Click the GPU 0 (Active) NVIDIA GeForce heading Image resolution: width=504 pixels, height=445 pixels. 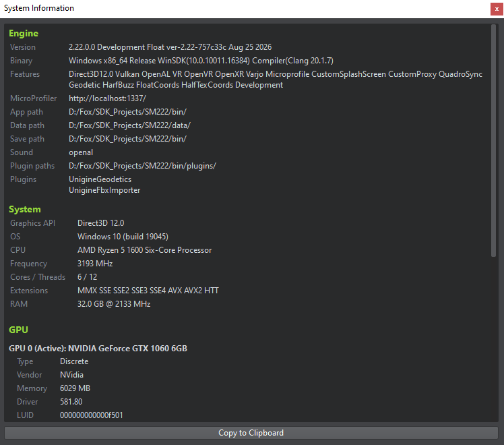pyautogui.click(x=98, y=349)
